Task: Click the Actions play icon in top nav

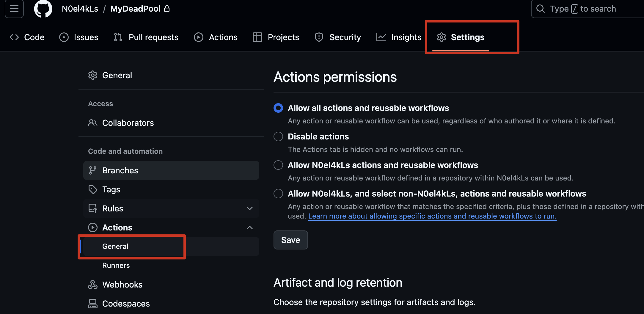Action: (x=199, y=37)
